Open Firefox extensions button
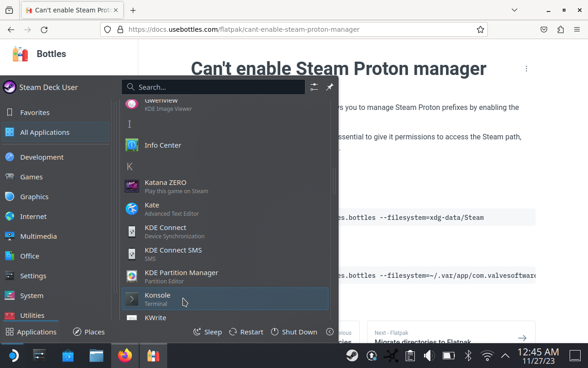 pyautogui.click(x=560, y=29)
